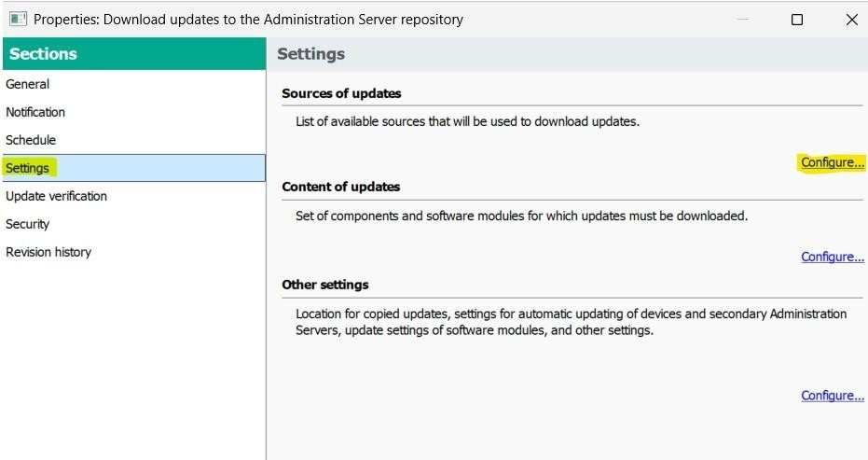Click the Other settings heading
This screenshot has width=868, height=460.
coord(325,285)
